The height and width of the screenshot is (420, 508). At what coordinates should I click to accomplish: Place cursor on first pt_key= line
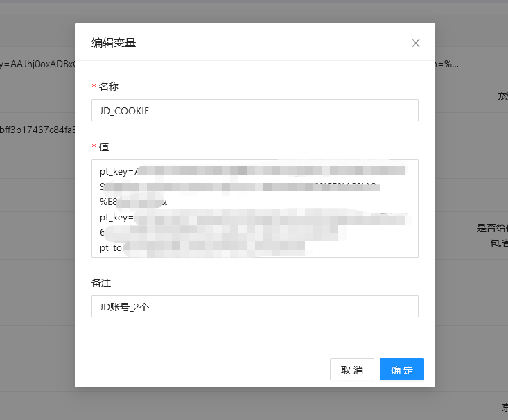click(x=118, y=171)
